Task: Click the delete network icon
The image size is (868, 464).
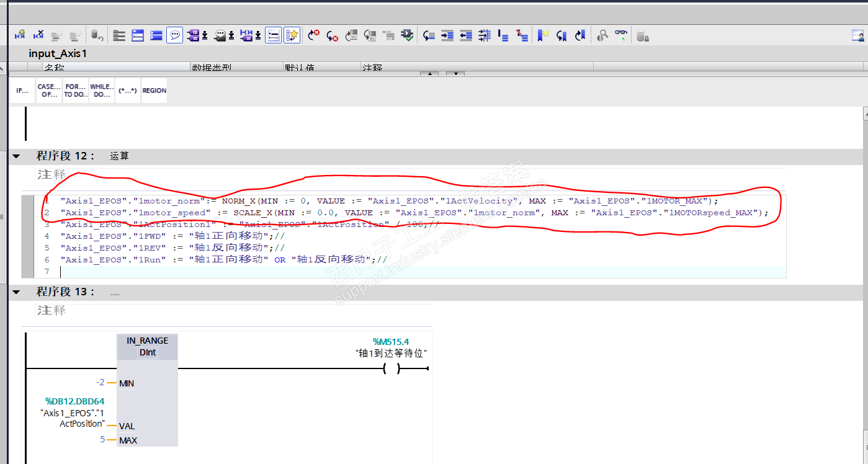Action: click(38, 35)
